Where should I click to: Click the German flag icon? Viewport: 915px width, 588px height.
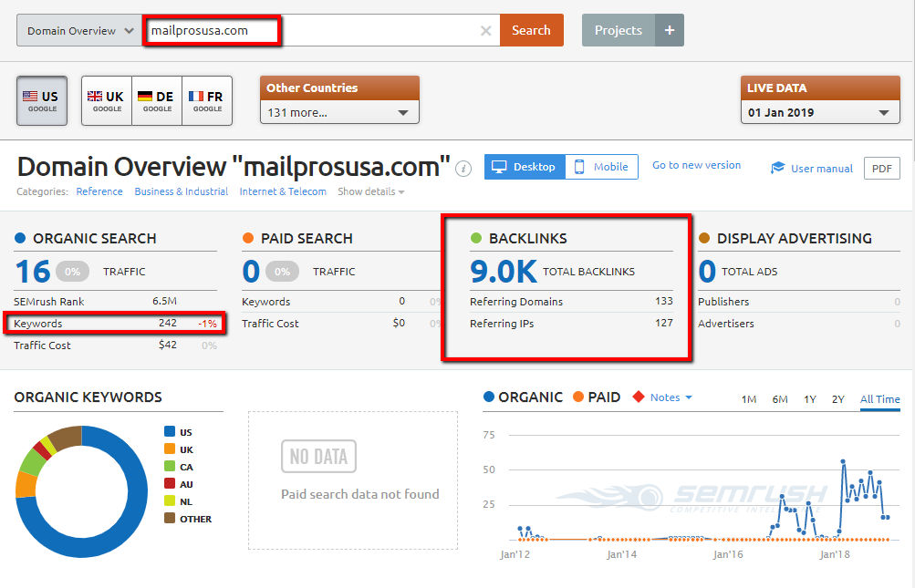(x=145, y=97)
